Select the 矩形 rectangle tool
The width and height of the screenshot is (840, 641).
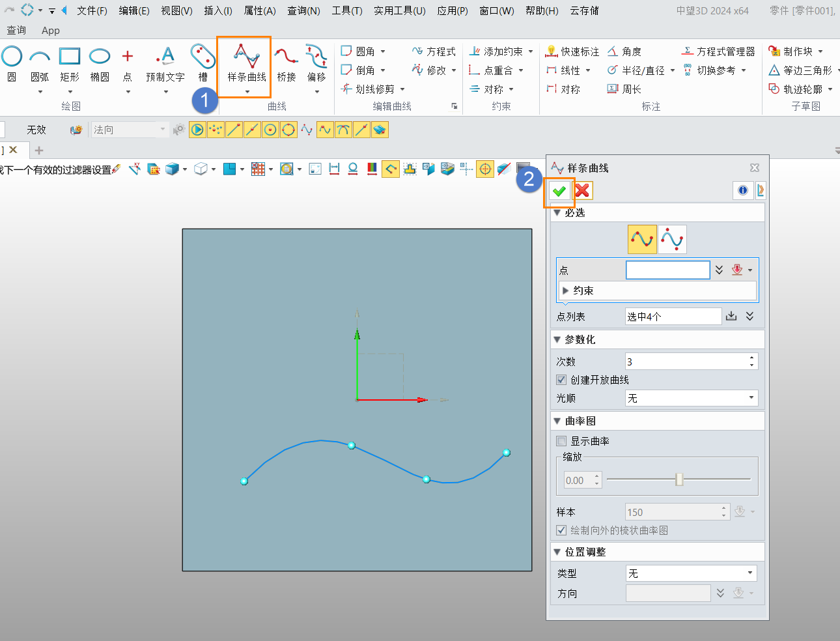coord(70,64)
